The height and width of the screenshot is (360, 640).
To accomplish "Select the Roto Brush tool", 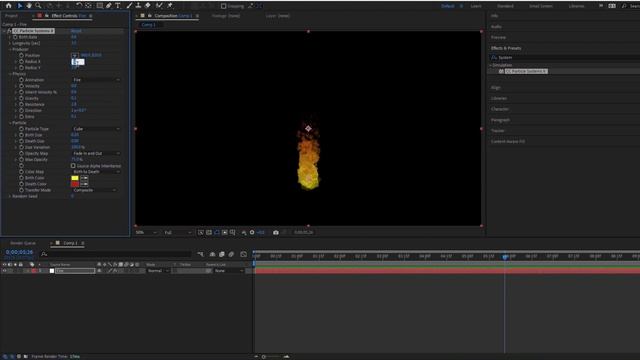I will coord(159,6).
